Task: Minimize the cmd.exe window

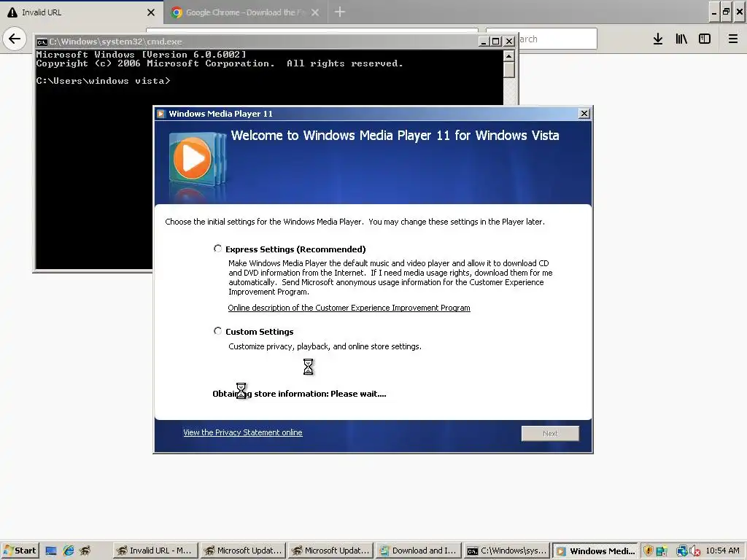Action: [484, 42]
